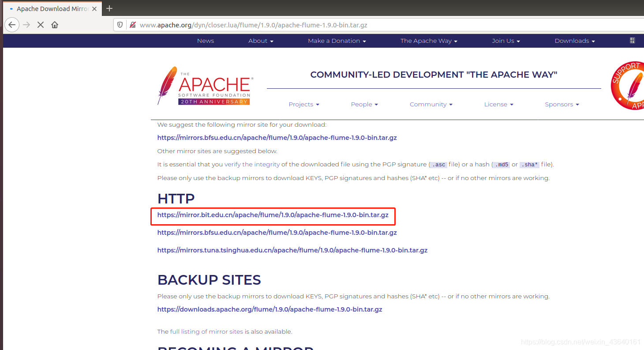Image resolution: width=644 pixels, height=350 pixels.
Task: Click the shield tracking protection icon
Action: coord(120,25)
